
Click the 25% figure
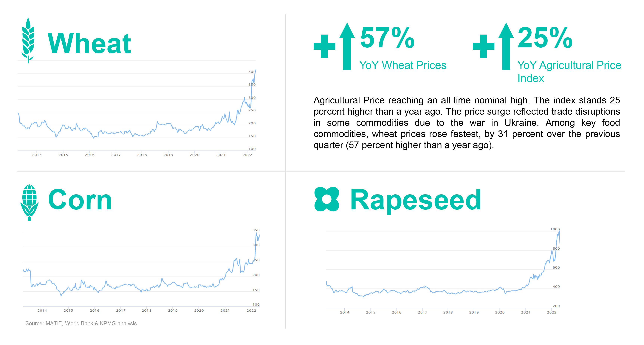click(545, 38)
